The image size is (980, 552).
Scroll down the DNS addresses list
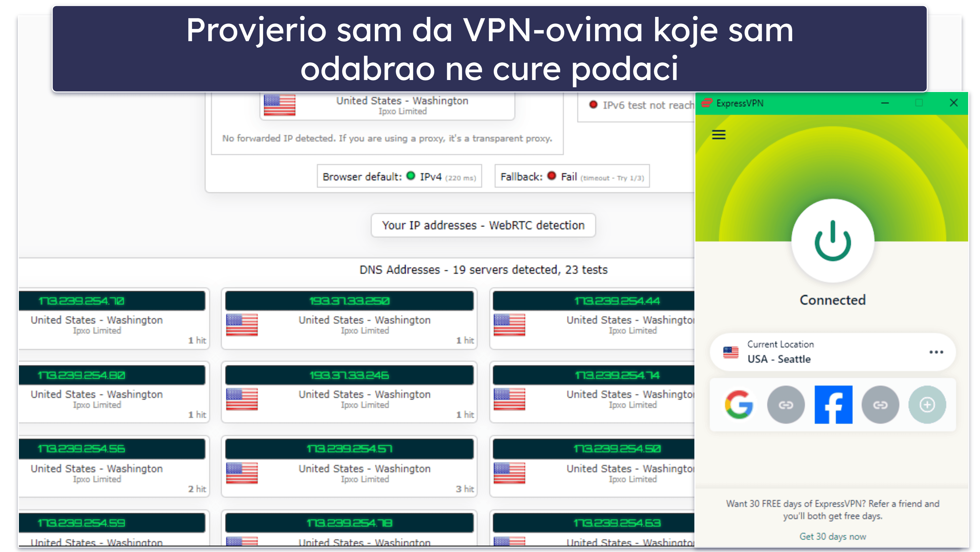(x=357, y=404)
